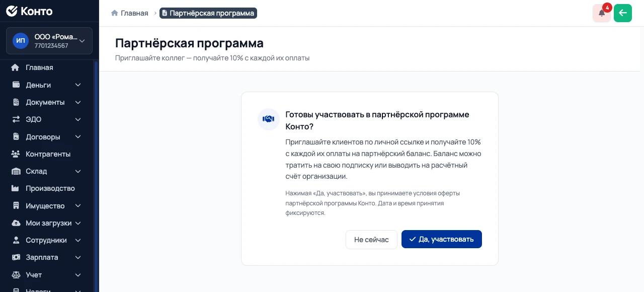
Task: Expand the Договоры section chevron
Action: (x=78, y=136)
